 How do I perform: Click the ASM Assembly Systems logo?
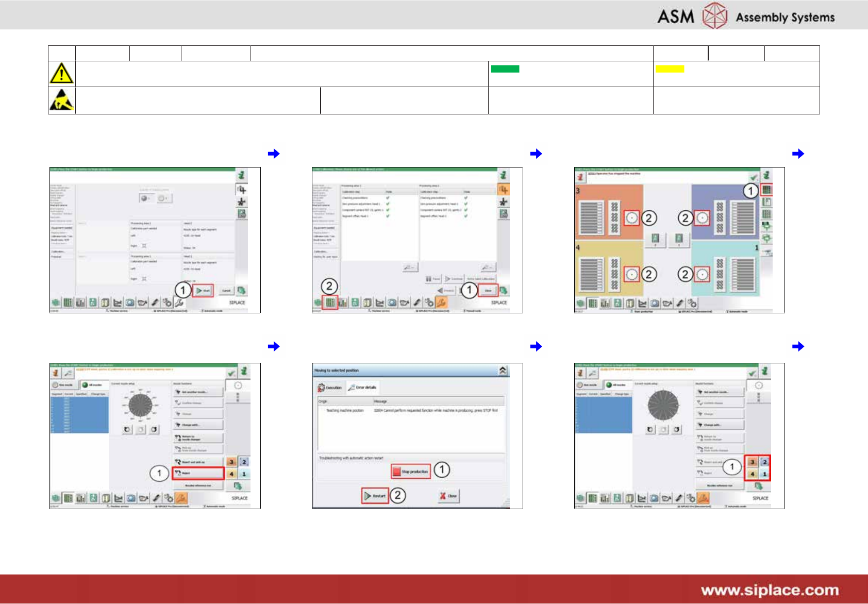[746, 16]
